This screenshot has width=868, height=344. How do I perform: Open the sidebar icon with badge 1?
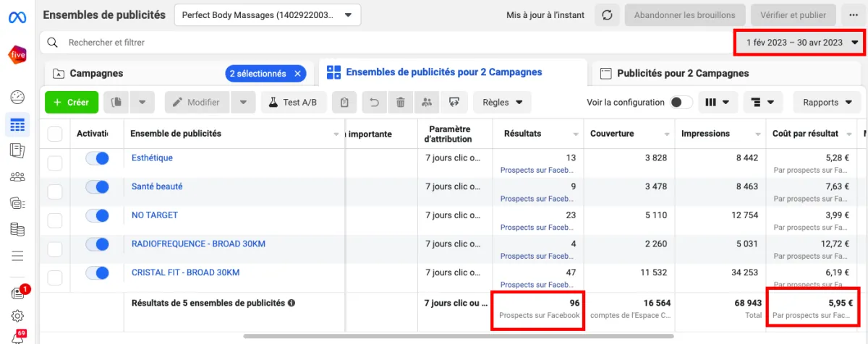[x=17, y=293]
